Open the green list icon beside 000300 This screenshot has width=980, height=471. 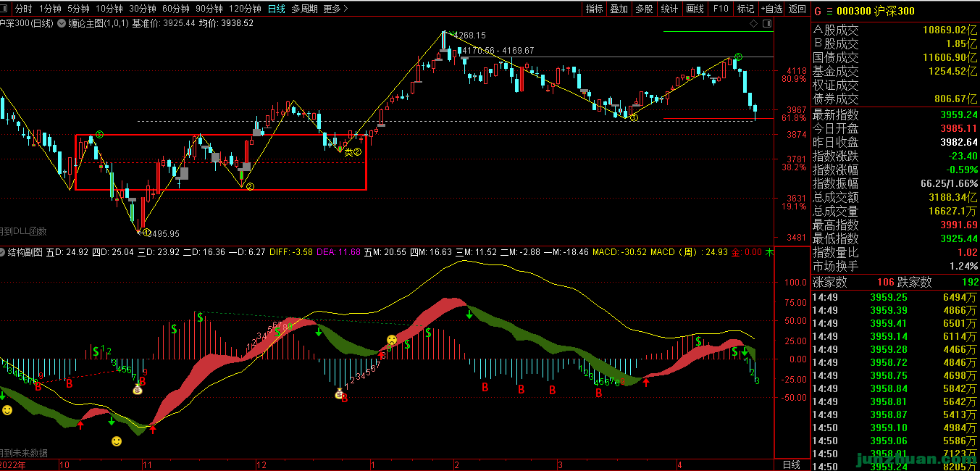click(x=830, y=11)
